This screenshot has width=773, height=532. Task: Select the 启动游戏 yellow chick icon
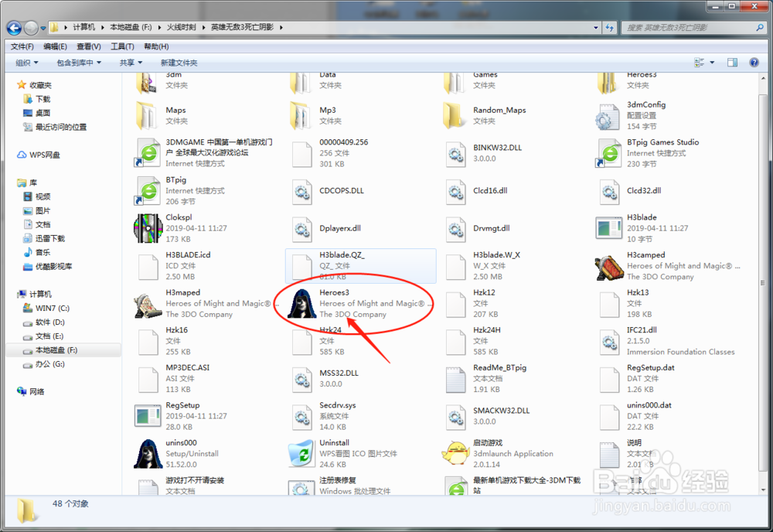point(455,454)
